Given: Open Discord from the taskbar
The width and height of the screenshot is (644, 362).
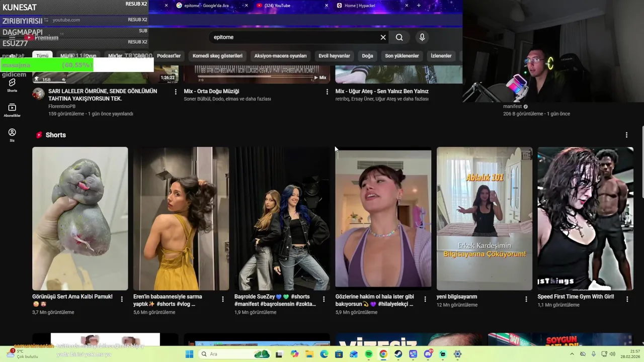Looking at the screenshot, I should pos(428,354).
